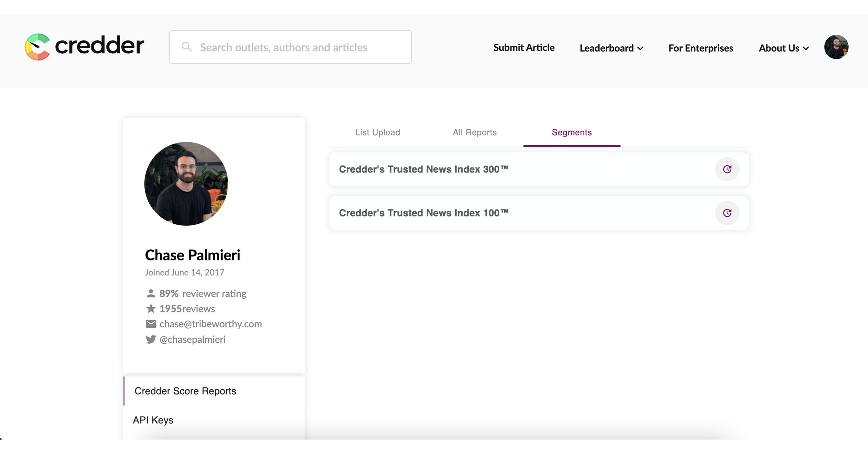Open Credder Score Reports in the sidebar
This screenshot has width=868, height=455.
(x=185, y=391)
